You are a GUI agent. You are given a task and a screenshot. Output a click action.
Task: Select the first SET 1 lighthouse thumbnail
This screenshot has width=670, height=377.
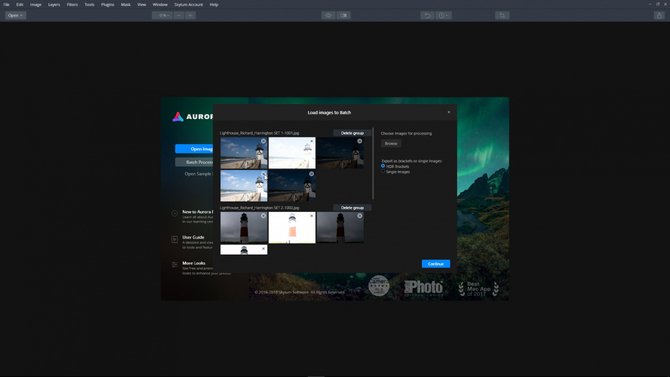pos(244,153)
